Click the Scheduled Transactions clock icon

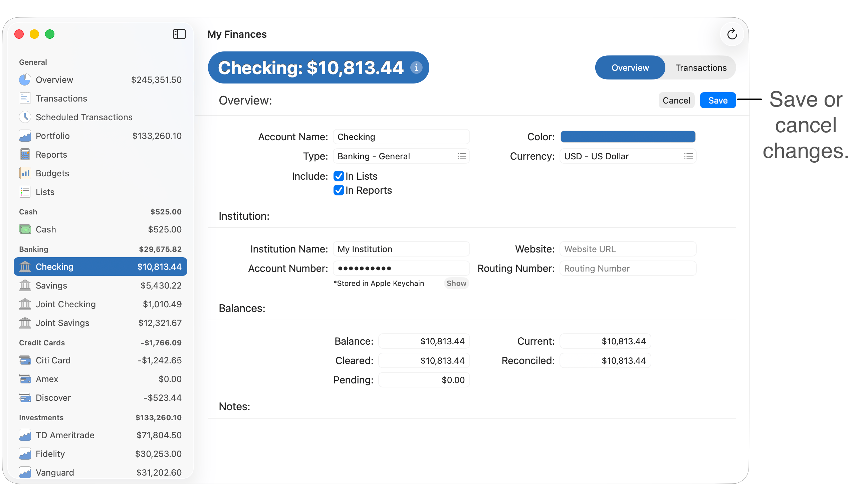pyautogui.click(x=25, y=117)
